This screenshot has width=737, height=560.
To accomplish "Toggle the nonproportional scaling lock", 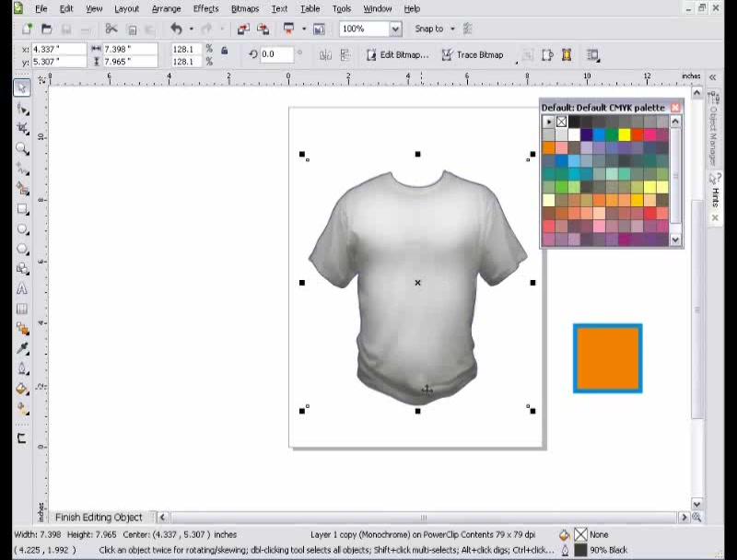I will pyautogui.click(x=224, y=51).
